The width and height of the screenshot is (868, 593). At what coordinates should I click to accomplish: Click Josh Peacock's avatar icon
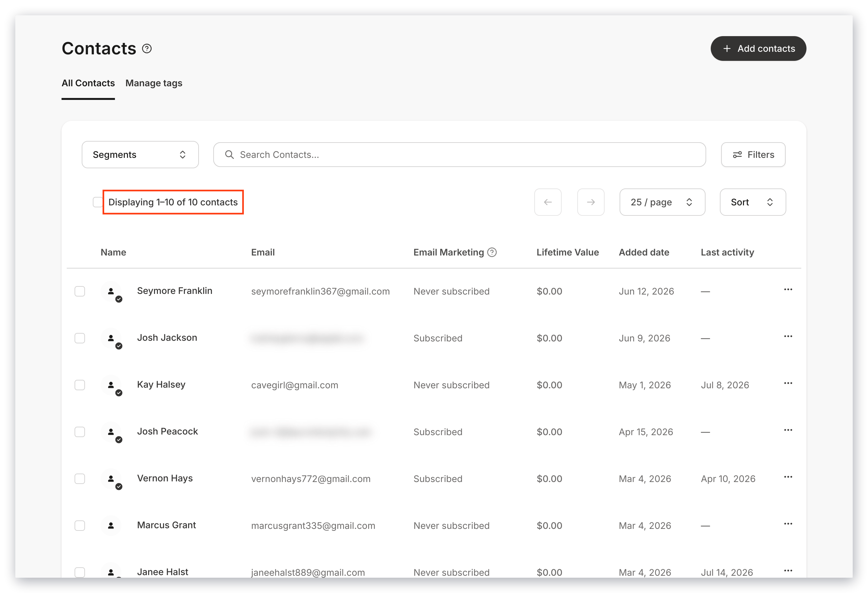[x=111, y=432]
